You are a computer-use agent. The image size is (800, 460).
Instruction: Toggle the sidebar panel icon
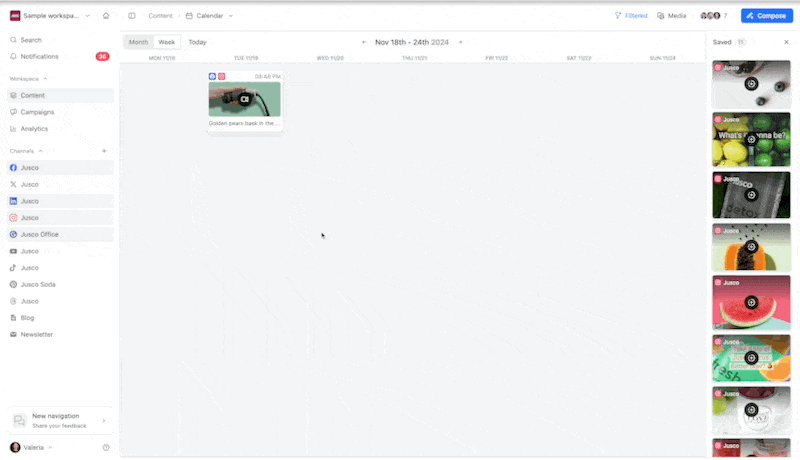(x=132, y=16)
